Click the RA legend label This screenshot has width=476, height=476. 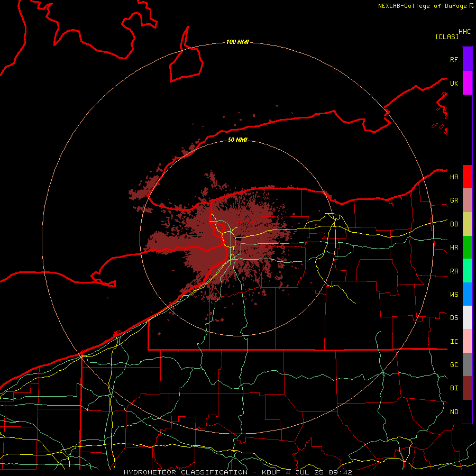tap(454, 271)
